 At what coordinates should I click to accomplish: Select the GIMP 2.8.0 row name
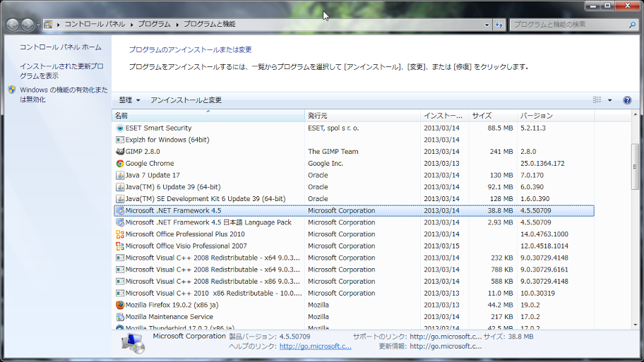point(143,152)
